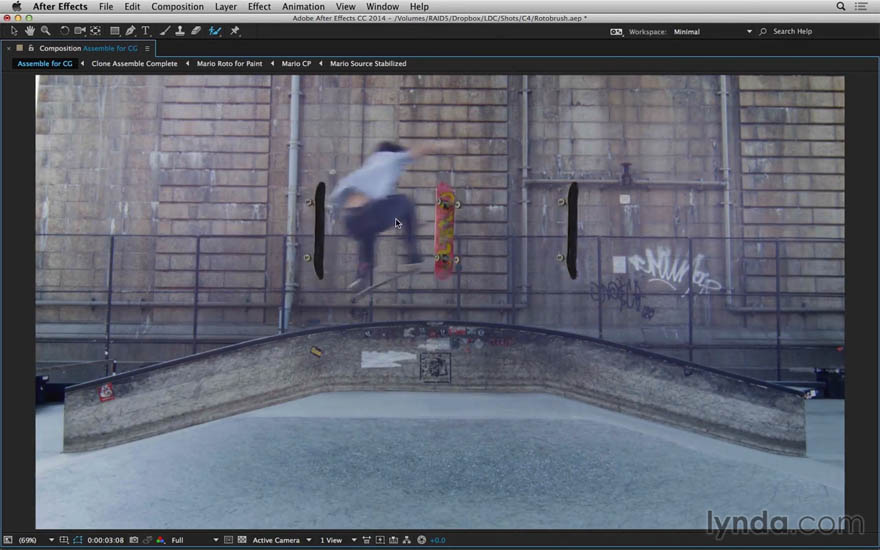Image resolution: width=880 pixels, height=550 pixels.
Task: Select the Hand tool
Action: [x=29, y=31]
